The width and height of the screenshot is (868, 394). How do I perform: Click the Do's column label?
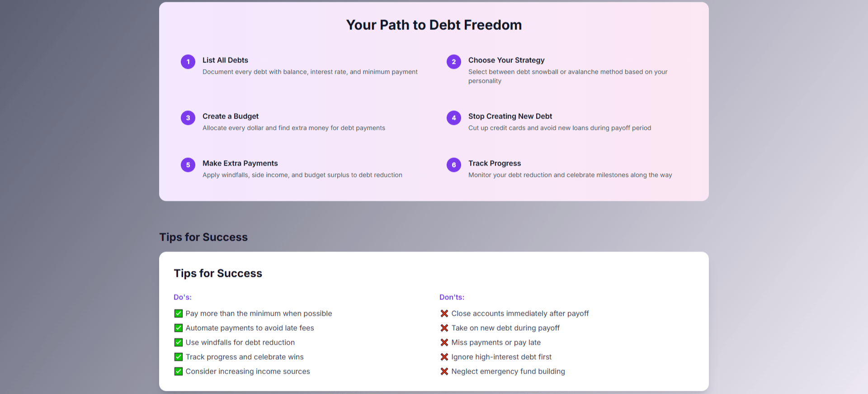(x=183, y=297)
